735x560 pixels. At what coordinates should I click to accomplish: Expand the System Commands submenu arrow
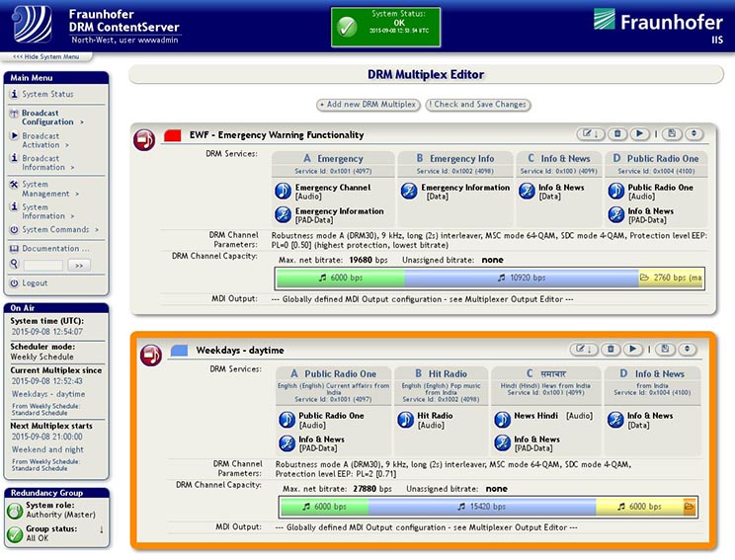click(x=97, y=229)
